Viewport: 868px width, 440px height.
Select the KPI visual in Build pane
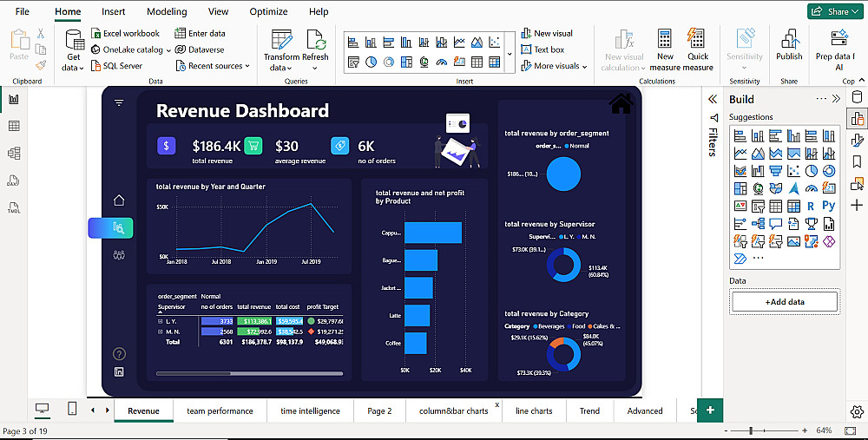pos(740,206)
